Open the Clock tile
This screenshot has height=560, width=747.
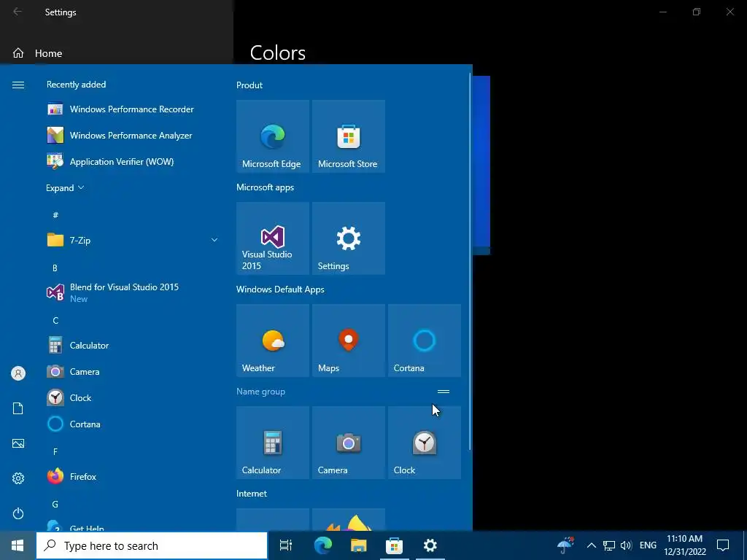point(424,443)
